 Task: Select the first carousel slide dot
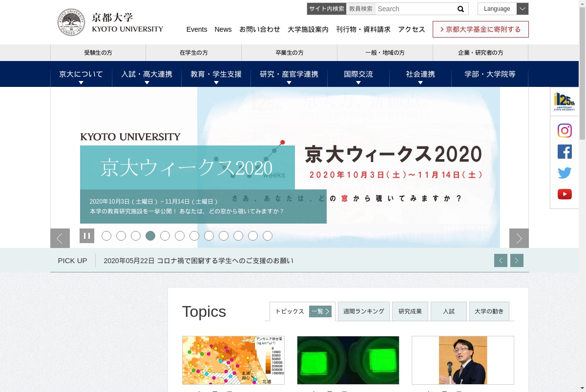click(x=106, y=236)
